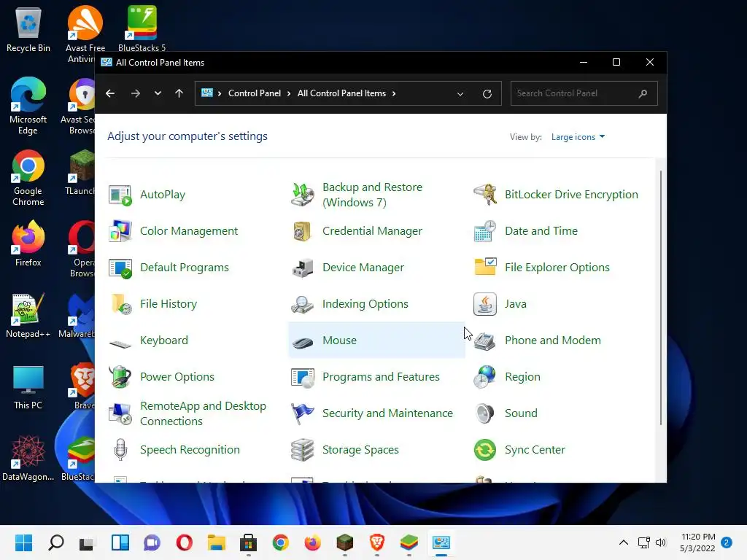Image resolution: width=747 pixels, height=560 pixels.
Task: Open Indexing Options magnifier icon
Action: [x=303, y=304]
